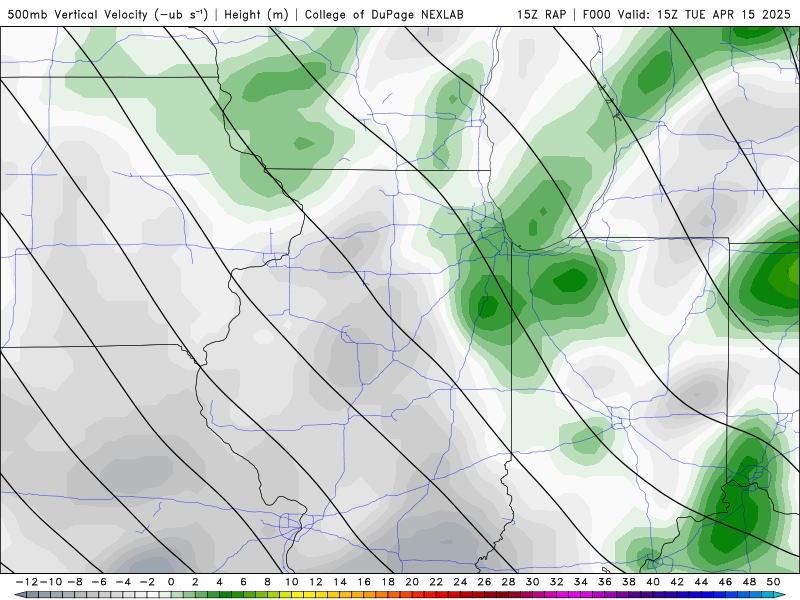This screenshot has height=600, width=800.
Task: Click the '48' colorbar label
Action: click(749, 582)
